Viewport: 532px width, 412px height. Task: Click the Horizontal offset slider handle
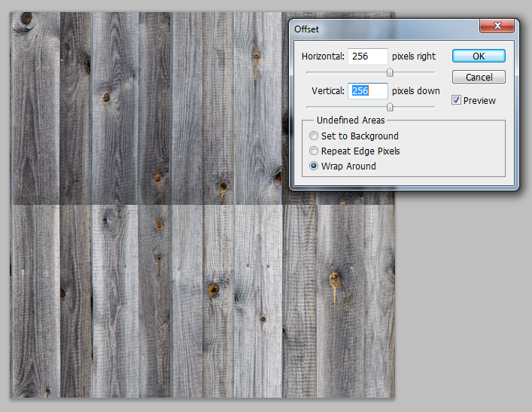point(390,72)
